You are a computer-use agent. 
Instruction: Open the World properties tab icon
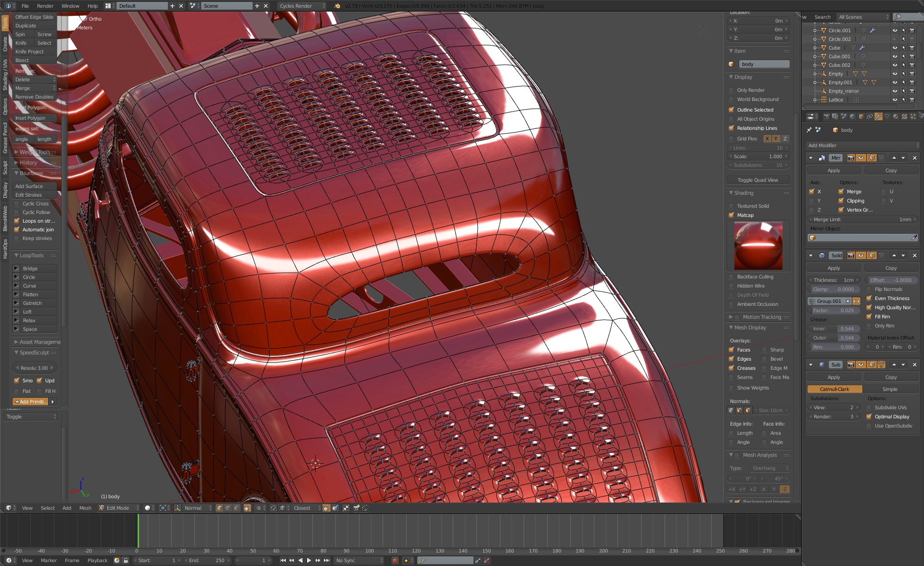click(852, 116)
